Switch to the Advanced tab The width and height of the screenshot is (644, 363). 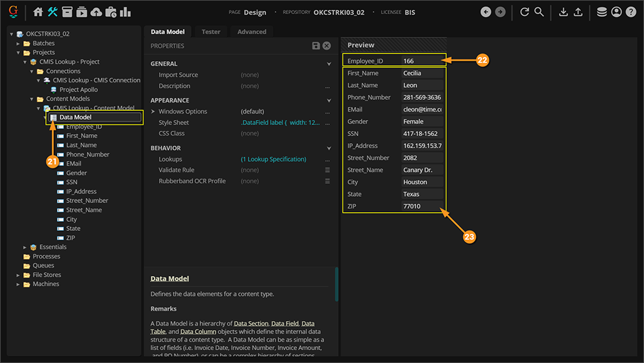click(251, 32)
